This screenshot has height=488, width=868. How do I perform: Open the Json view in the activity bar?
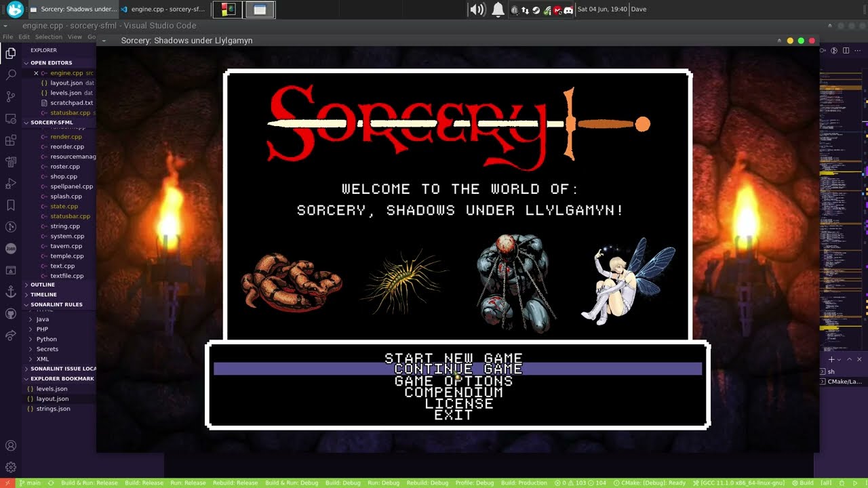pyautogui.click(x=11, y=249)
